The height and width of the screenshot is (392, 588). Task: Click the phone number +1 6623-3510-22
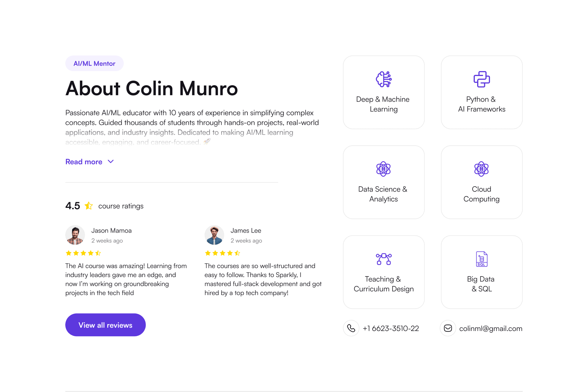point(391,329)
